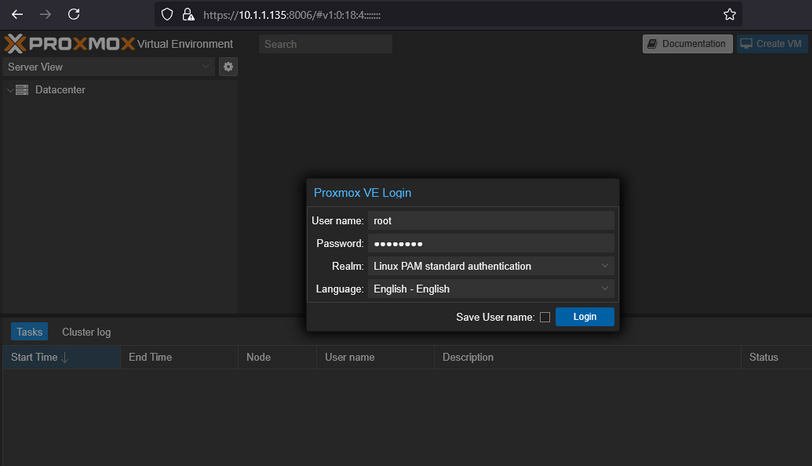Click the Proxmox logo
This screenshot has height=466, width=812.
tap(69, 44)
